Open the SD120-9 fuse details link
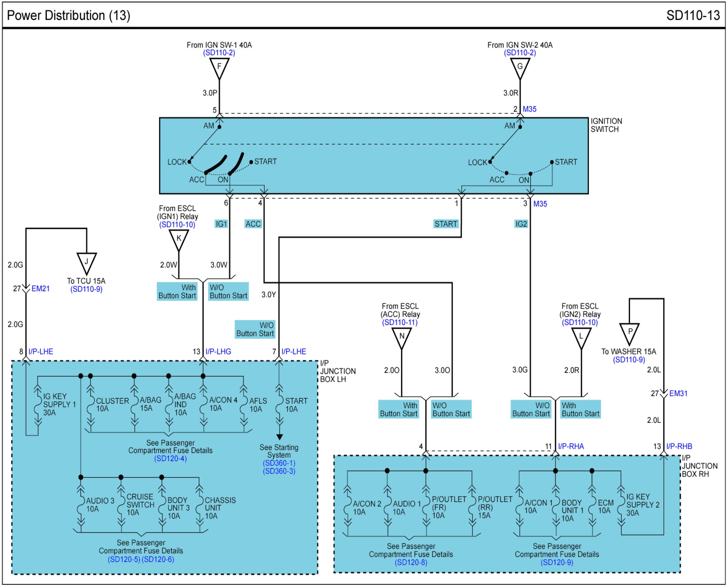Image resolution: width=728 pixels, height=587 pixels. [x=557, y=562]
